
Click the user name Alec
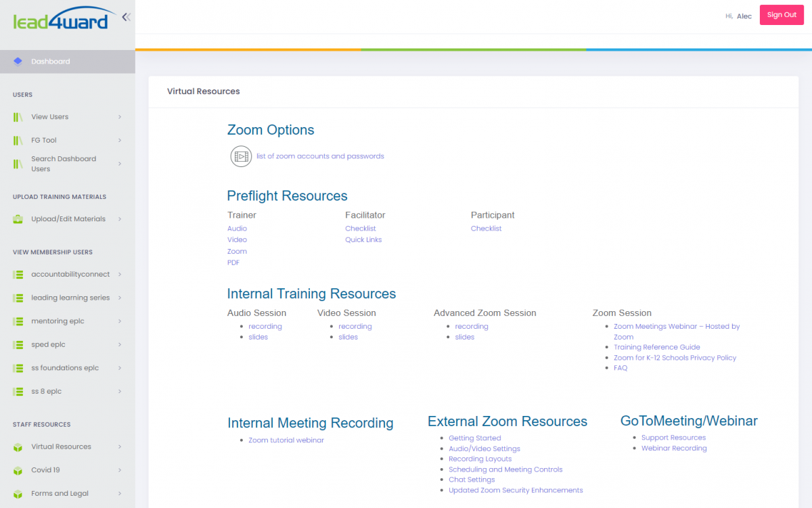pyautogui.click(x=744, y=16)
